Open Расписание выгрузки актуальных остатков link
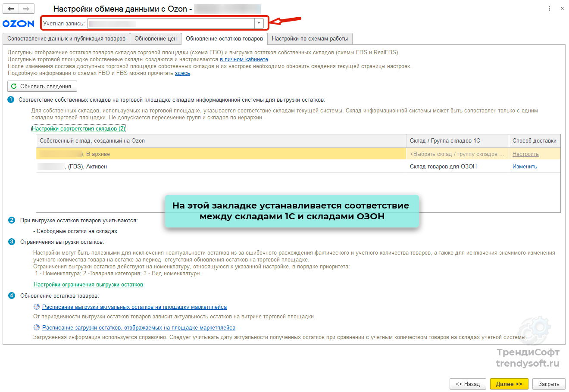Viewport: 569px width, 392px height. pyautogui.click(x=134, y=307)
